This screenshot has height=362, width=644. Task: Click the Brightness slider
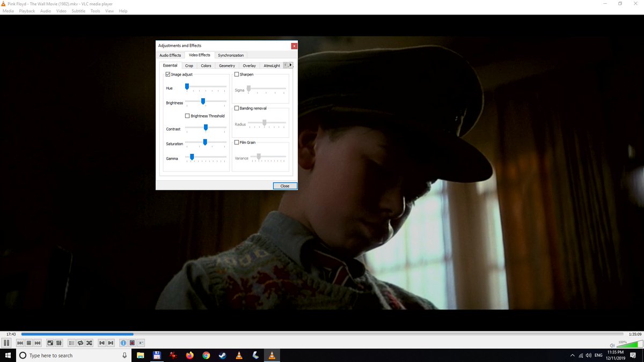pos(206,101)
